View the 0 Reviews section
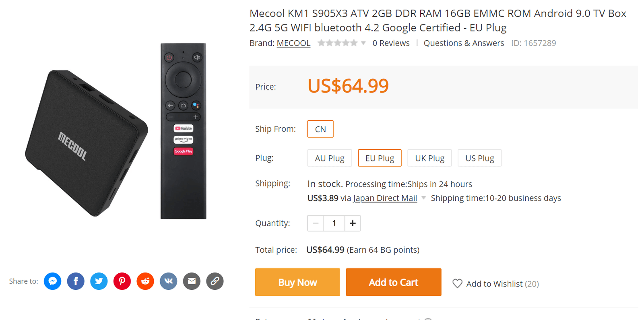Viewport: 644px width, 320px height. 391,43
